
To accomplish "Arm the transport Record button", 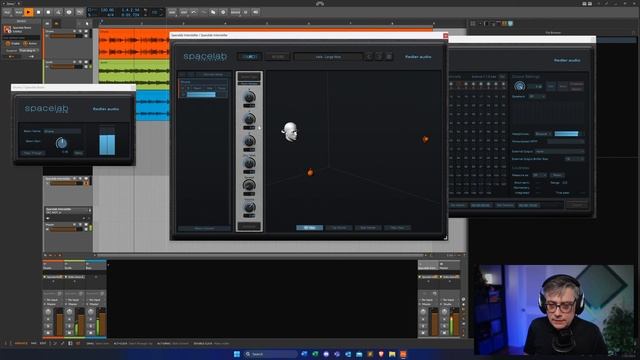I will pos(48,12).
